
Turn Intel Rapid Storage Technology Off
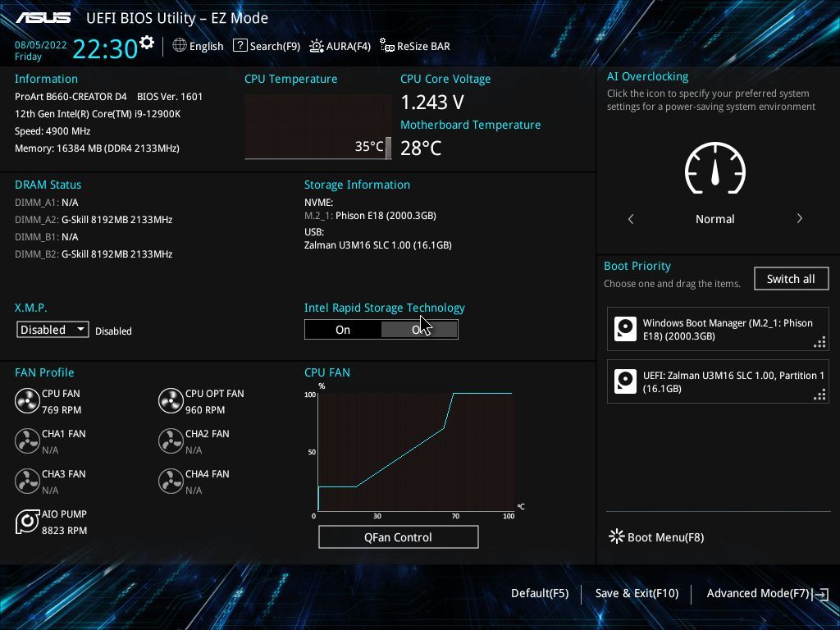419,330
